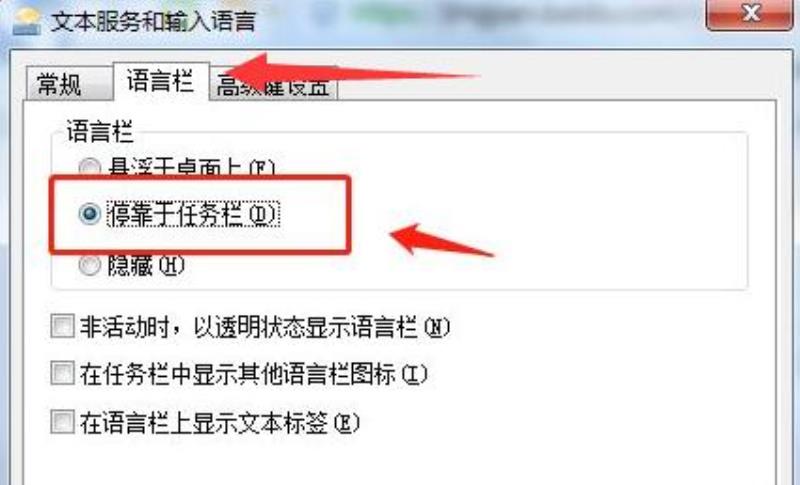Image resolution: width=800 pixels, height=485 pixels.
Task: Click the dialog icon in title bar
Action: 27,22
